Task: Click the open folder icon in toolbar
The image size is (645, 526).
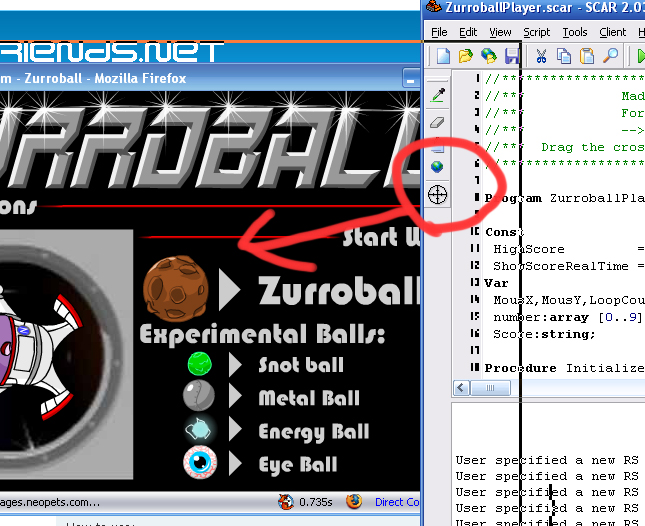Action: click(x=466, y=56)
